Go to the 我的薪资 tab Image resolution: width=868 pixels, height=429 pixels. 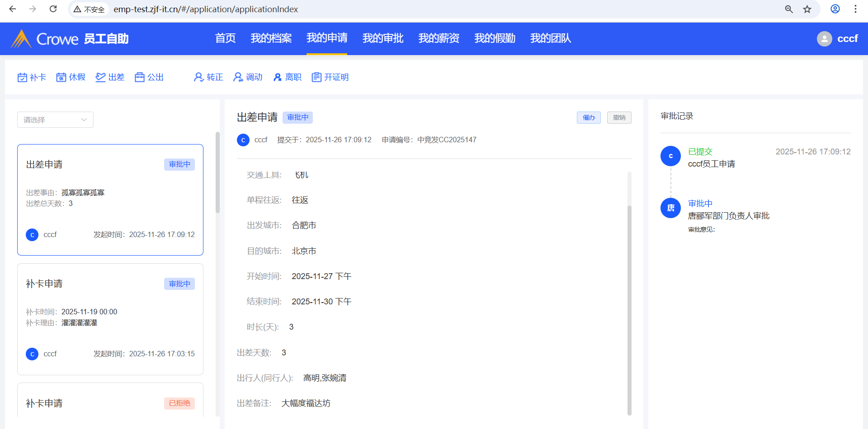[439, 38]
